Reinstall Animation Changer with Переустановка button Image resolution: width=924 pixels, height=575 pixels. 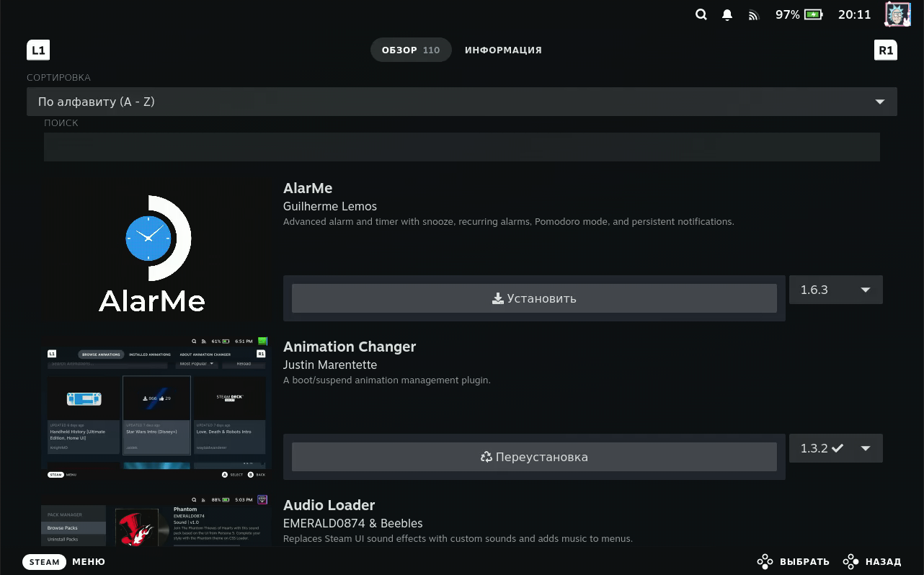point(534,457)
